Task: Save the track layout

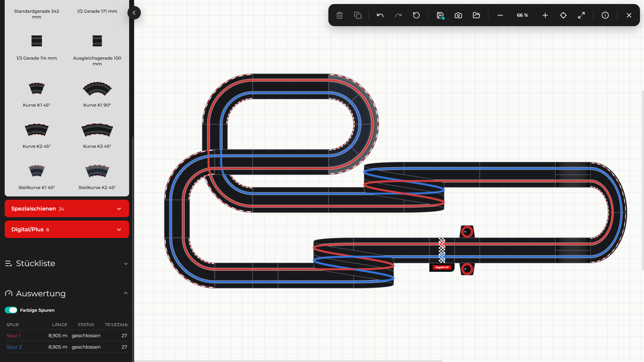Action: point(440,15)
